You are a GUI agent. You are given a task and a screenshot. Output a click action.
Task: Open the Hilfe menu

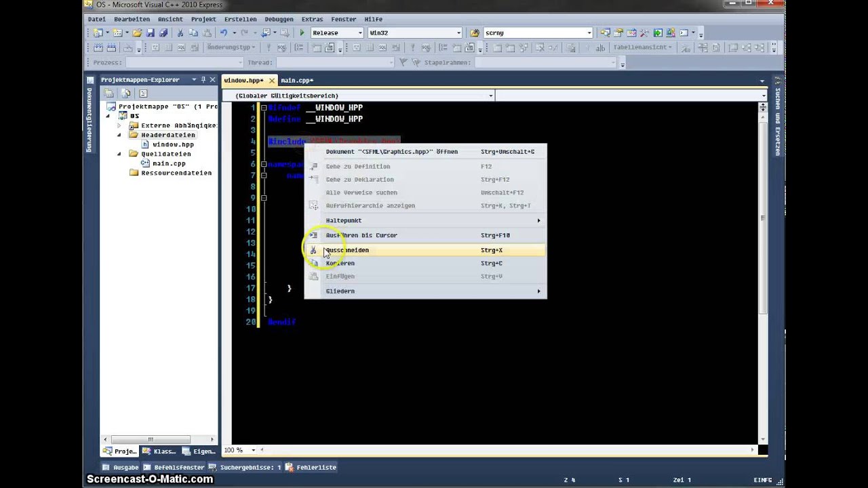(373, 19)
